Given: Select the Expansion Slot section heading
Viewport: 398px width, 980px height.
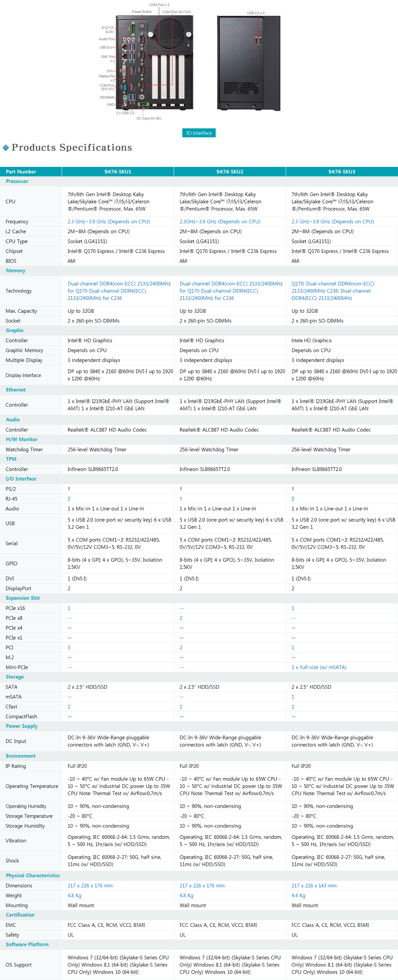Looking at the screenshot, I should (23, 598).
